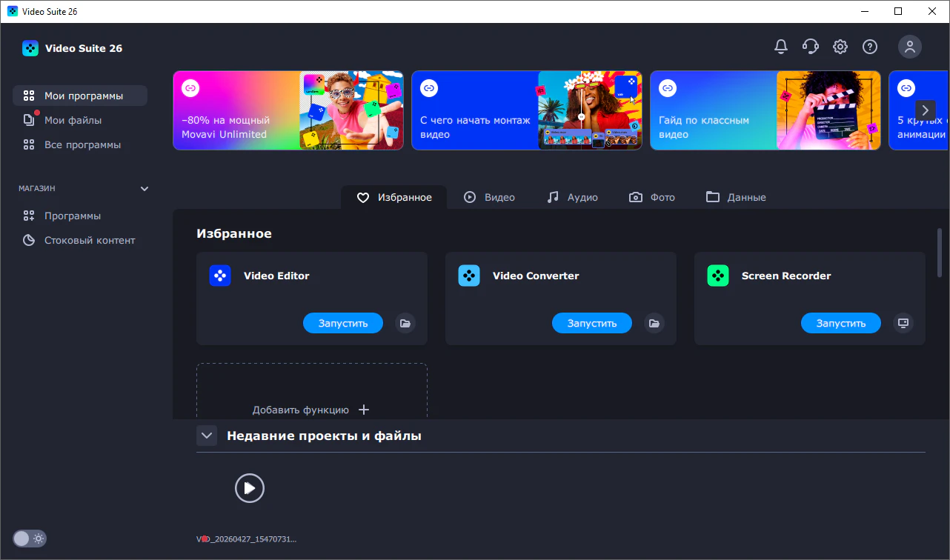Screen dimensions: 950x560
Task: Switch to the Избранное tab
Action: (x=394, y=197)
